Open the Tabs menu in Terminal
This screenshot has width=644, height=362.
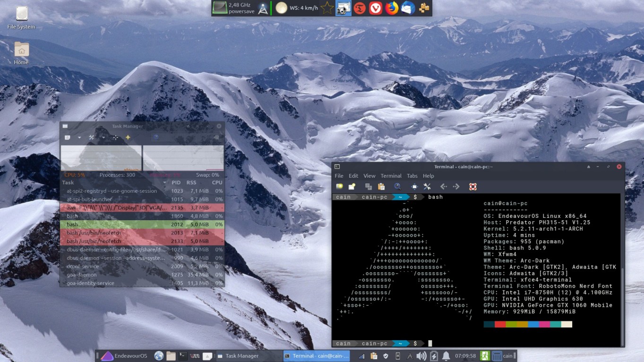point(412,176)
